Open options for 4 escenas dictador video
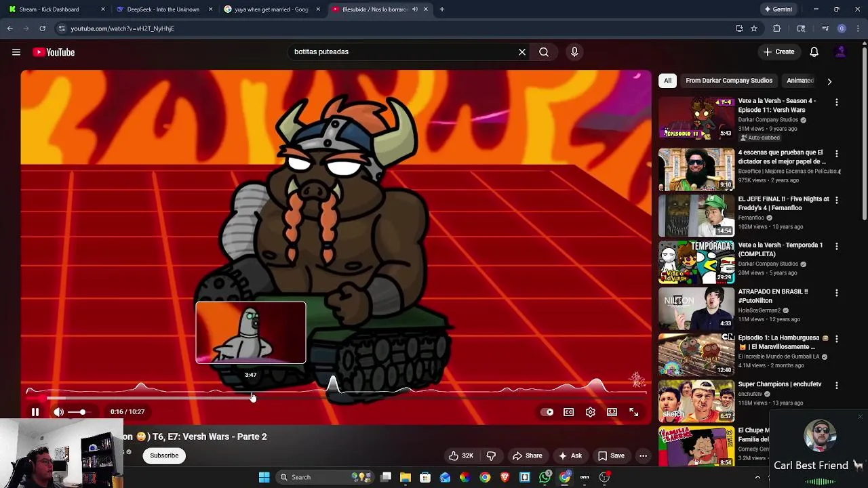This screenshot has width=868, height=488. point(837,154)
